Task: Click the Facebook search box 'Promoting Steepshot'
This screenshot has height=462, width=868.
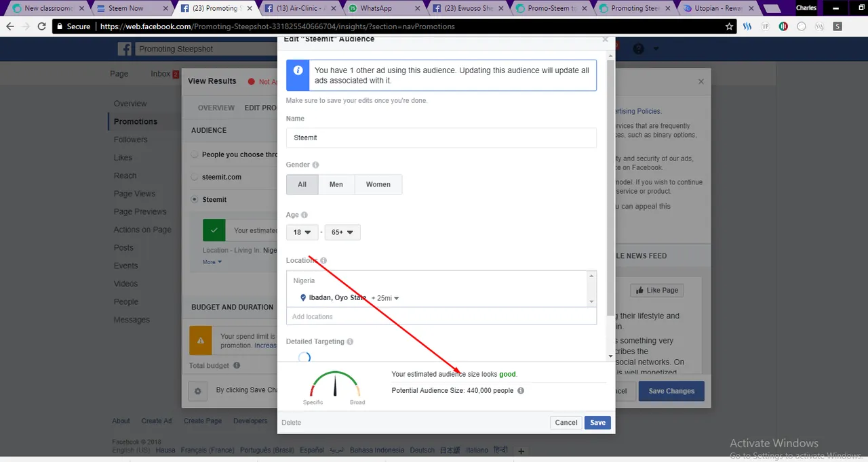Action: click(x=207, y=49)
